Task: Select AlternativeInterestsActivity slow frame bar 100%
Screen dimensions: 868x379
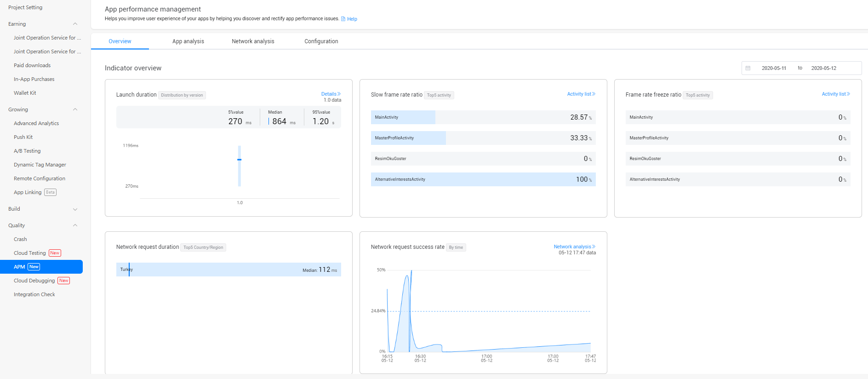Action: coord(483,179)
